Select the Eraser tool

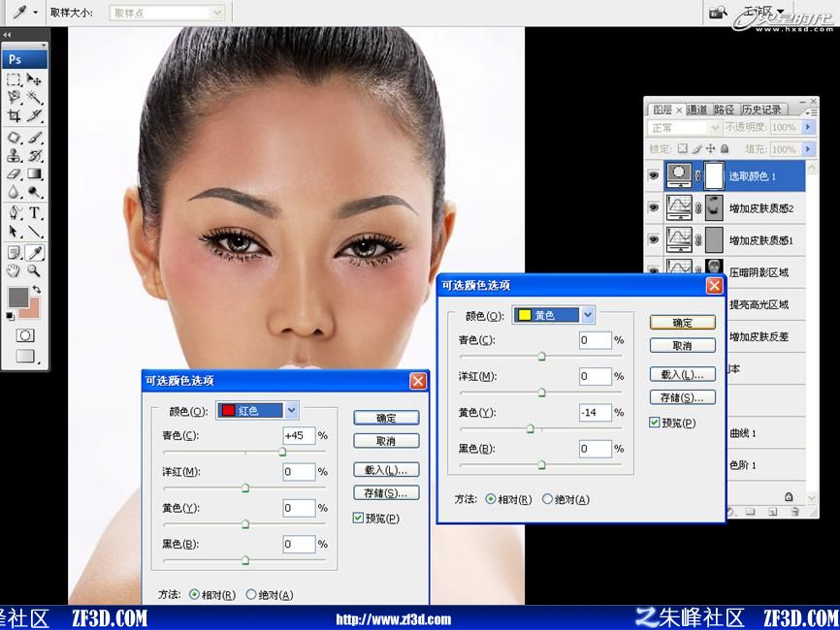click(14, 173)
